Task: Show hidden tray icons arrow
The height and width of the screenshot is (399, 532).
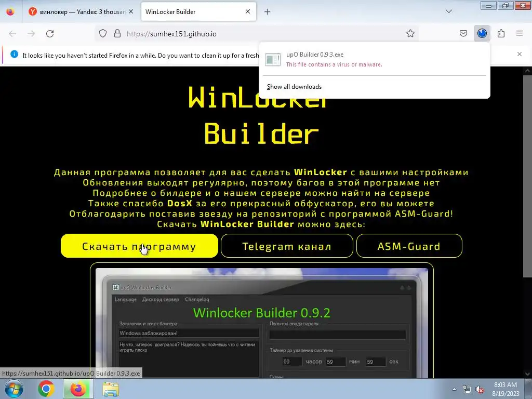Action: [454, 390]
